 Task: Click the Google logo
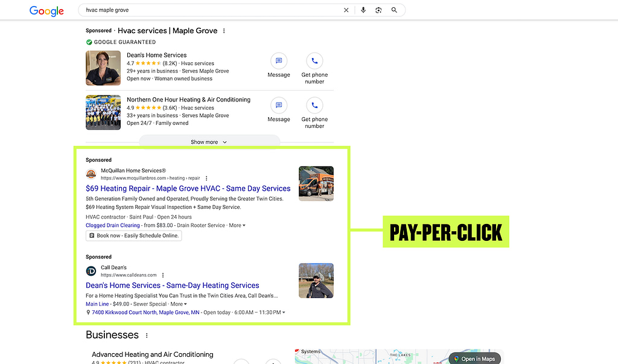click(x=46, y=10)
